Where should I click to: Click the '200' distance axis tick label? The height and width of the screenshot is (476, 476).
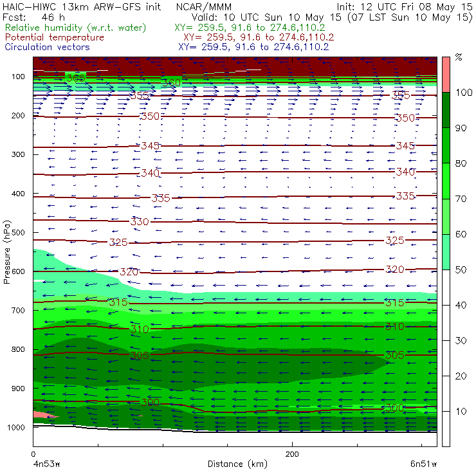pyautogui.click(x=292, y=454)
